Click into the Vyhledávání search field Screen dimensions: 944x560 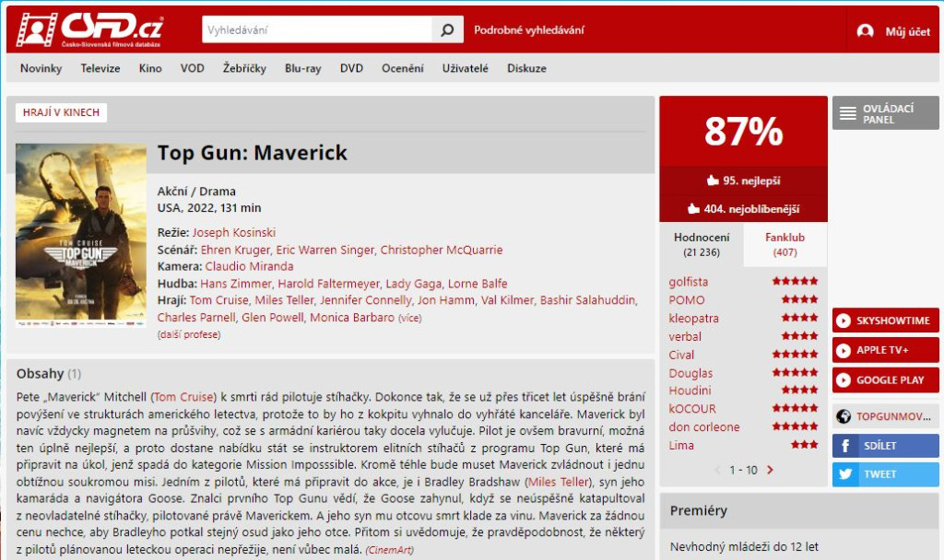coord(317,29)
